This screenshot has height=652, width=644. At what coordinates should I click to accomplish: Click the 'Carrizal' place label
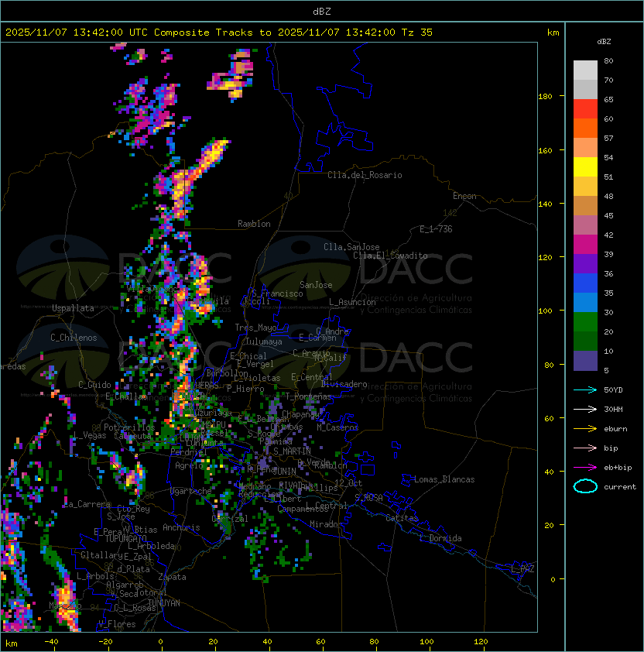point(230,519)
